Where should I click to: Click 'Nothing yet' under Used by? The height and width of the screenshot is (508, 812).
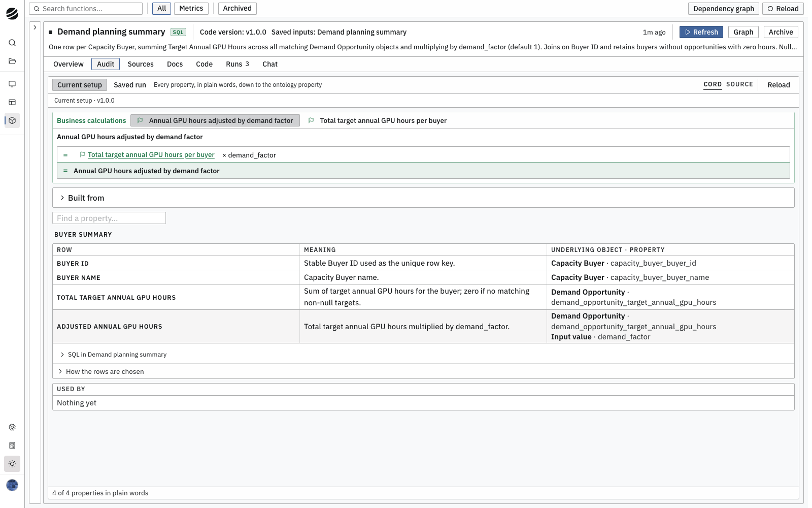(77, 403)
